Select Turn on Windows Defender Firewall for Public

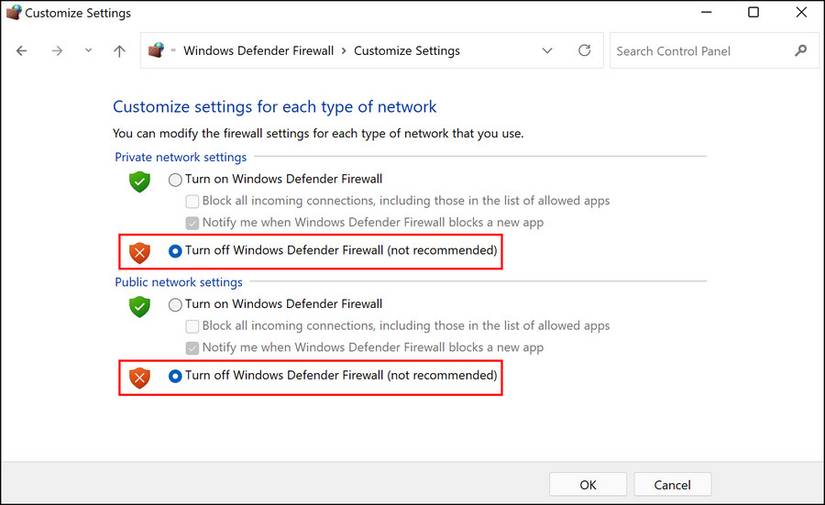pos(176,304)
